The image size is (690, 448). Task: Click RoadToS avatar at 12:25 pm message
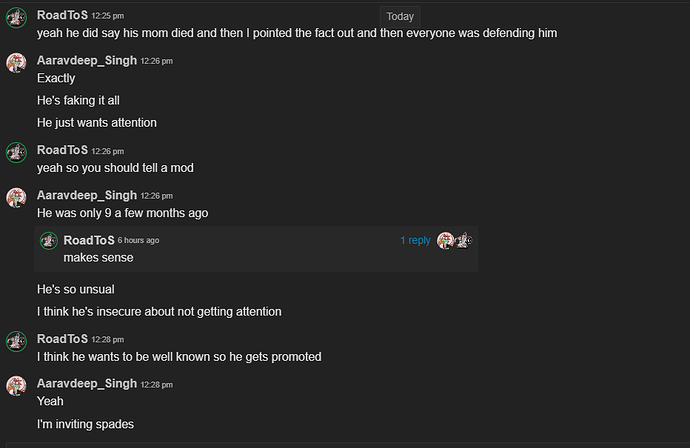(x=16, y=18)
